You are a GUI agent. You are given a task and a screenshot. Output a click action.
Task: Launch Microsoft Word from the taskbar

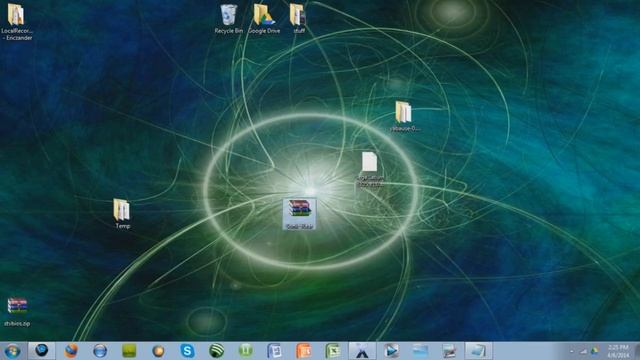tap(274, 351)
